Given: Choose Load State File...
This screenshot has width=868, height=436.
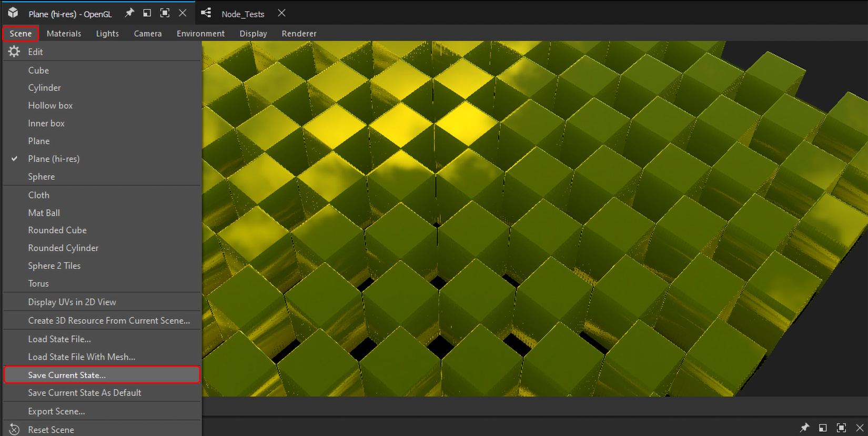Looking at the screenshot, I should coord(103,339).
